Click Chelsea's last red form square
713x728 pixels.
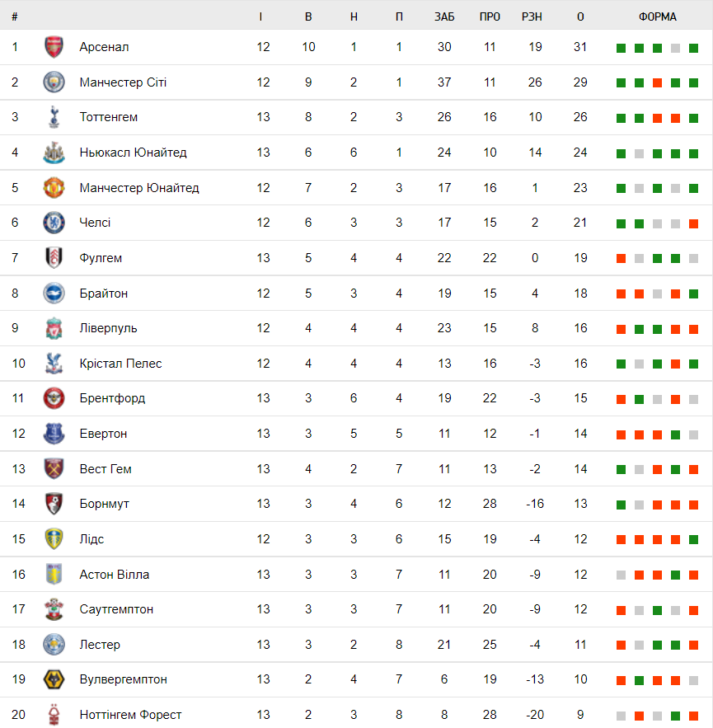(694, 223)
